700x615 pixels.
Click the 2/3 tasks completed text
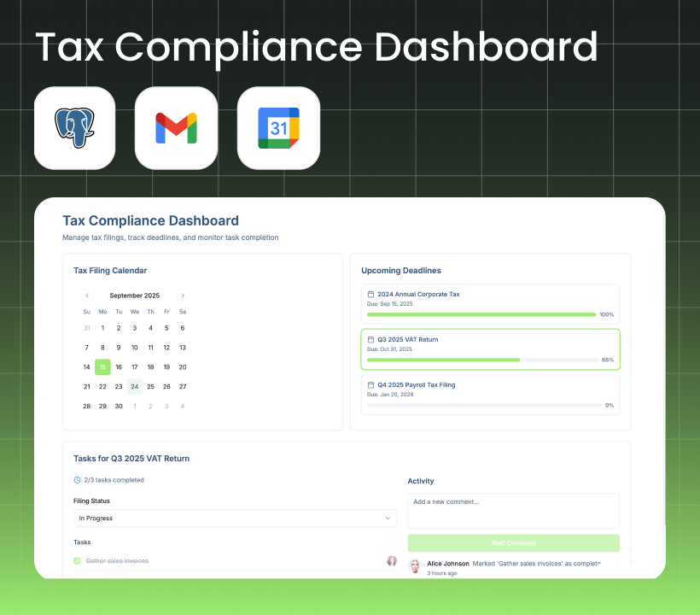[x=114, y=480]
